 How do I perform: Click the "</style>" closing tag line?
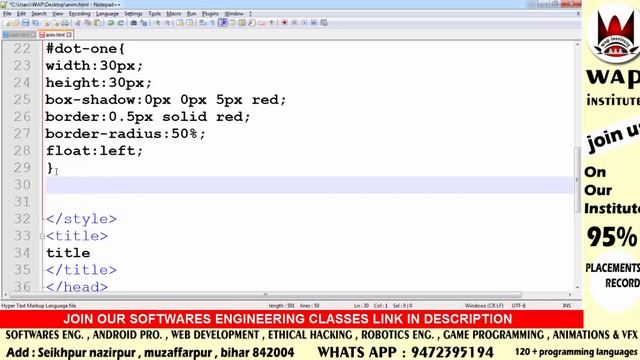point(81,219)
